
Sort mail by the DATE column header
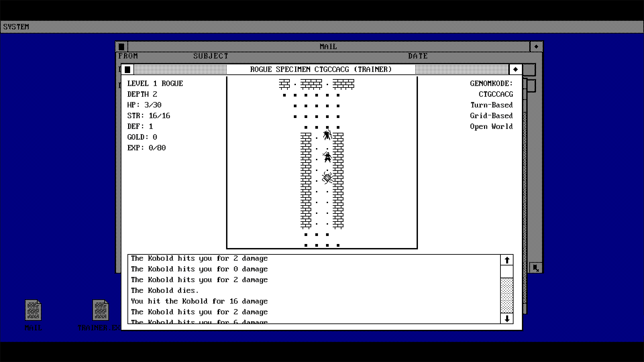coord(418,56)
